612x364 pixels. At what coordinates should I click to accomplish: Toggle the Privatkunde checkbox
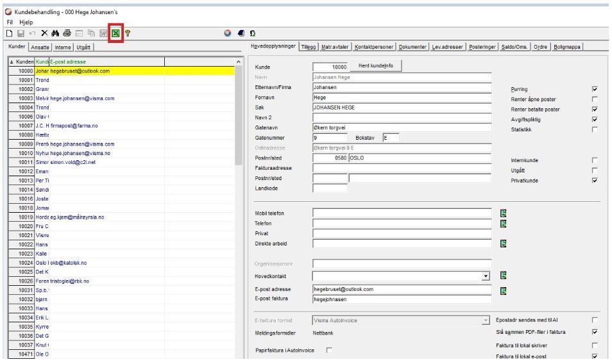(595, 181)
